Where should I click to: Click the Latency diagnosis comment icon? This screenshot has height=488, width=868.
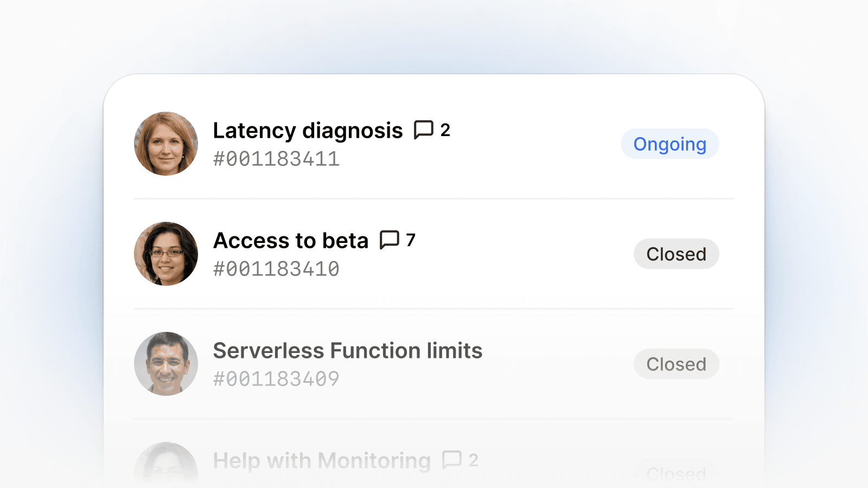(423, 130)
